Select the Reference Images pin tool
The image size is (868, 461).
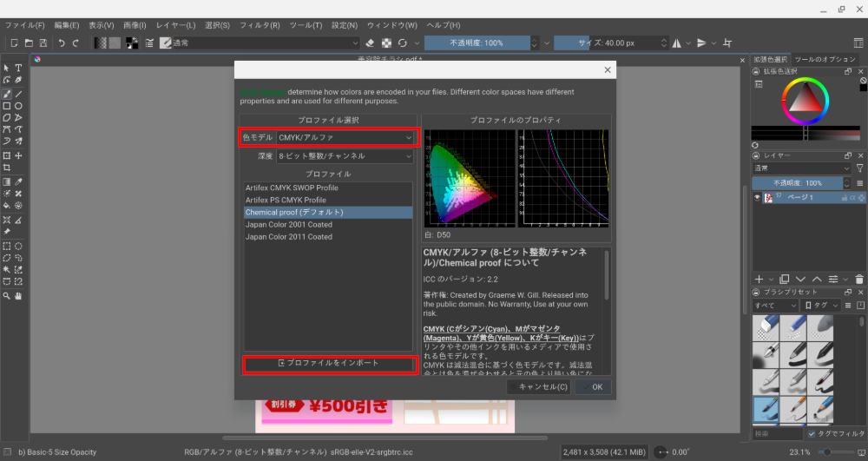pos(7,231)
